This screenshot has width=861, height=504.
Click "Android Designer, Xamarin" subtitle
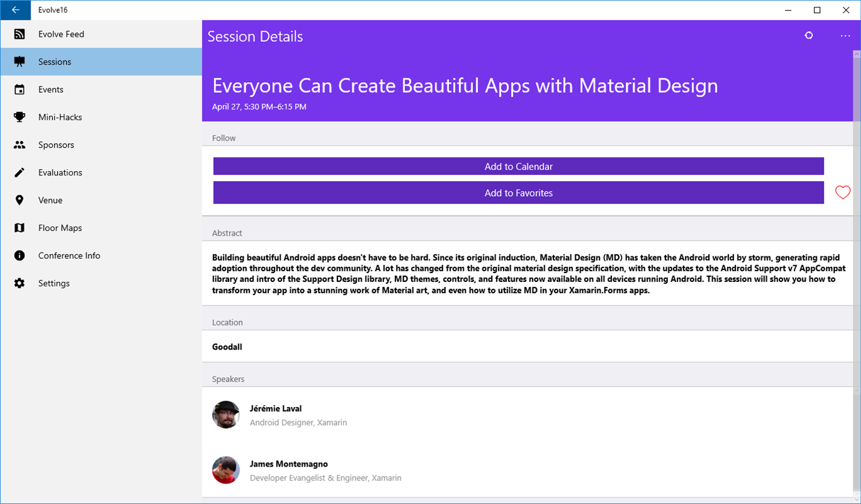pos(298,422)
